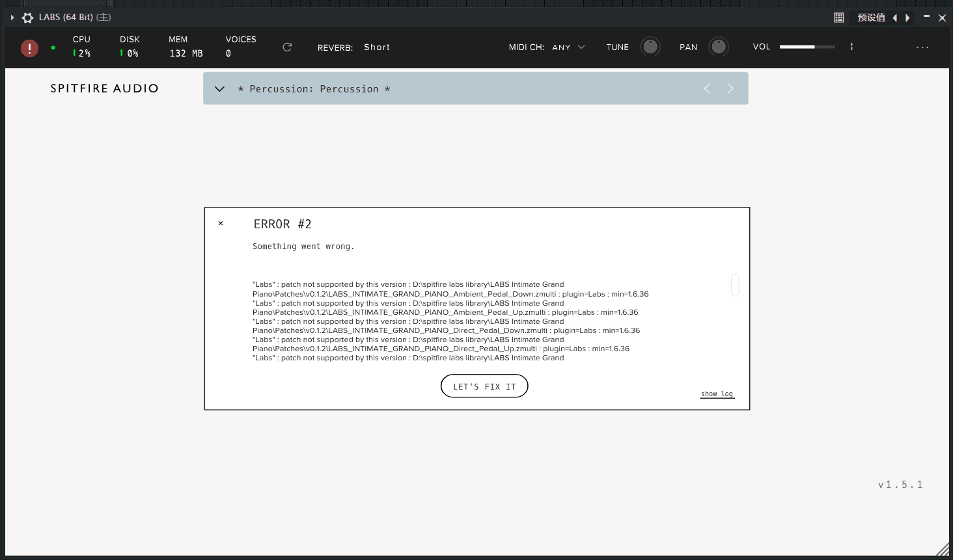The width and height of the screenshot is (953, 560).
Task: Select previous preset with left triangle
Action: 895,18
